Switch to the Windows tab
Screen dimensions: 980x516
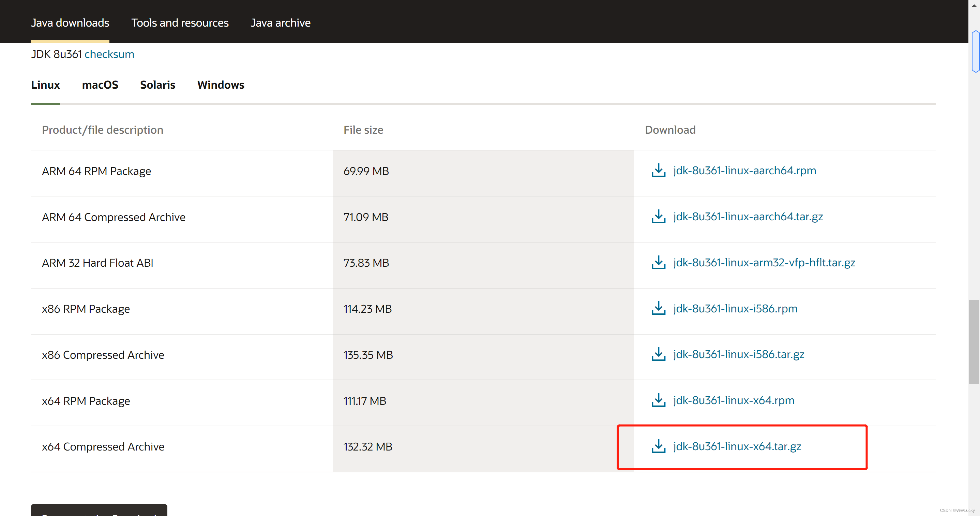pyautogui.click(x=221, y=85)
